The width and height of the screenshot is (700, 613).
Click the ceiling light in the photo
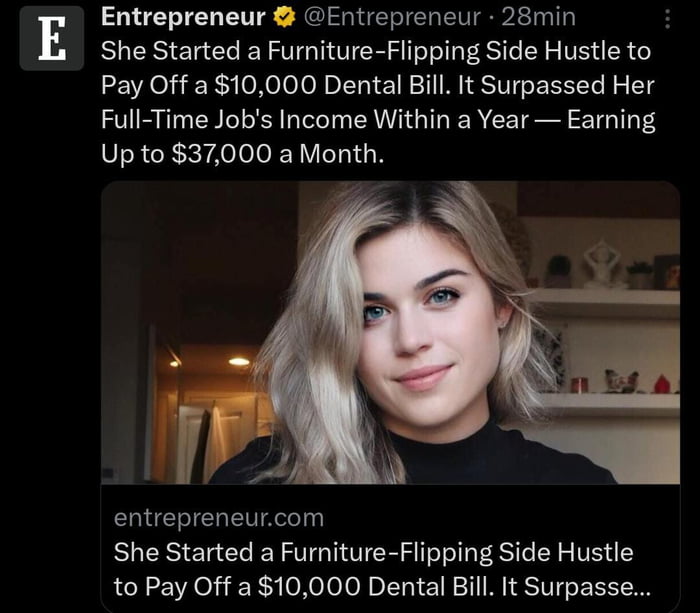pyautogui.click(x=239, y=361)
